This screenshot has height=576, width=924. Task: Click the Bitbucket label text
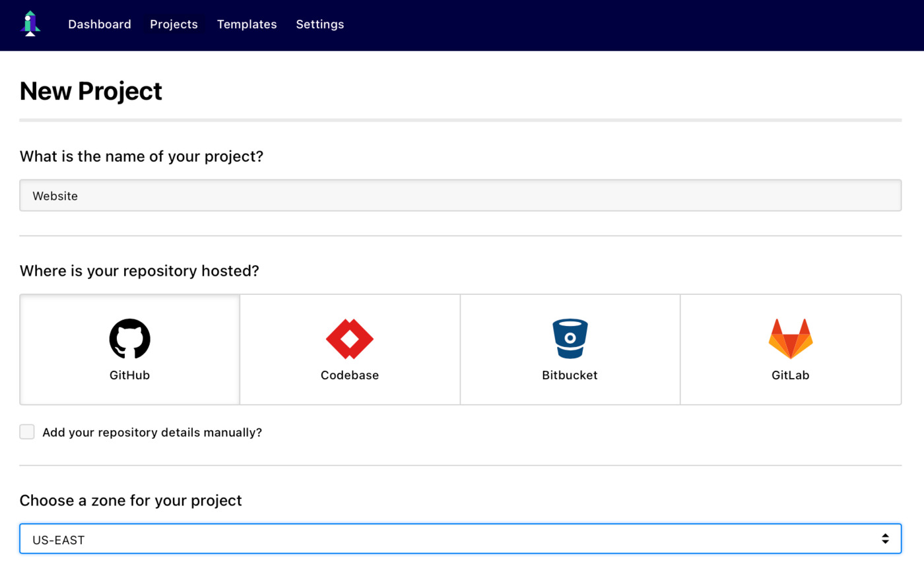570,375
